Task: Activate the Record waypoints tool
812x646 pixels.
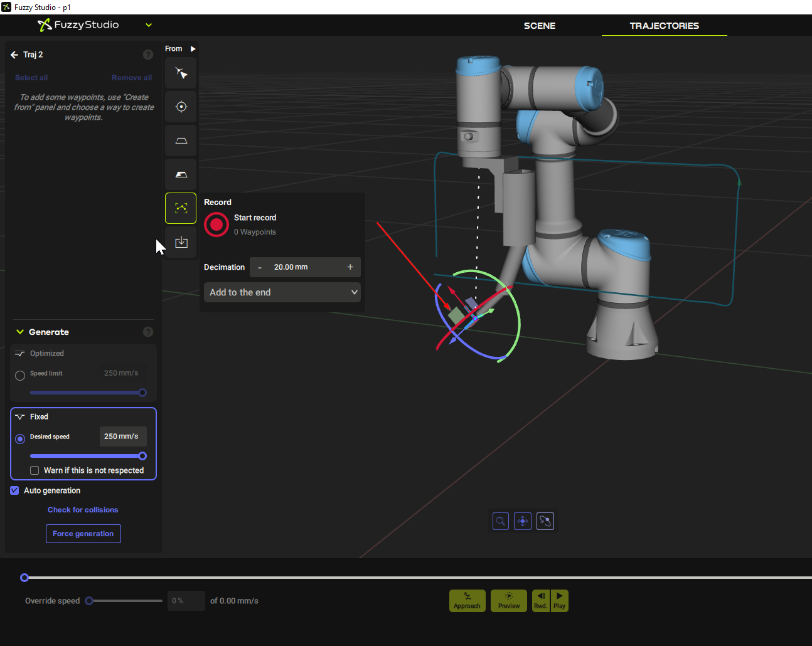Action: pos(180,208)
